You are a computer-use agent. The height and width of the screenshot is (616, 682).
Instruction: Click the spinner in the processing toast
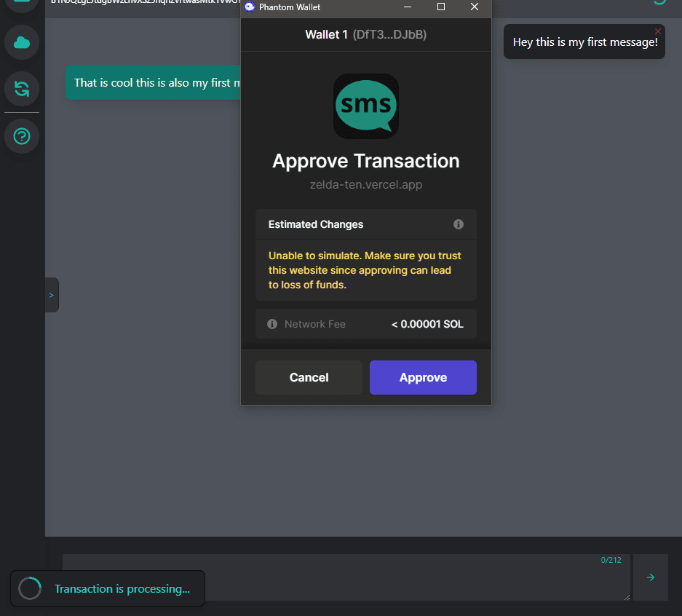pos(30,588)
